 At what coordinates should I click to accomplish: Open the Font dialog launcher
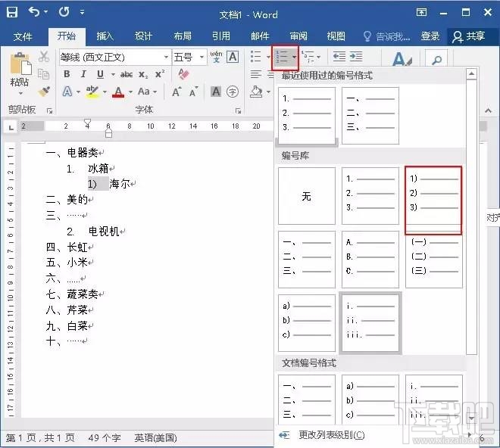(x=238, y=111)
